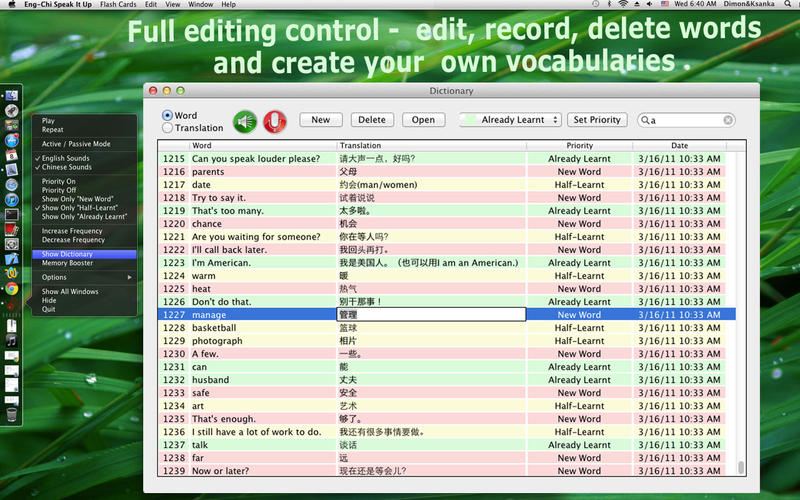The width and height of the screenshot is (800, 500).
Task: Click into the Dictionary search field
Action: (686, 120)
